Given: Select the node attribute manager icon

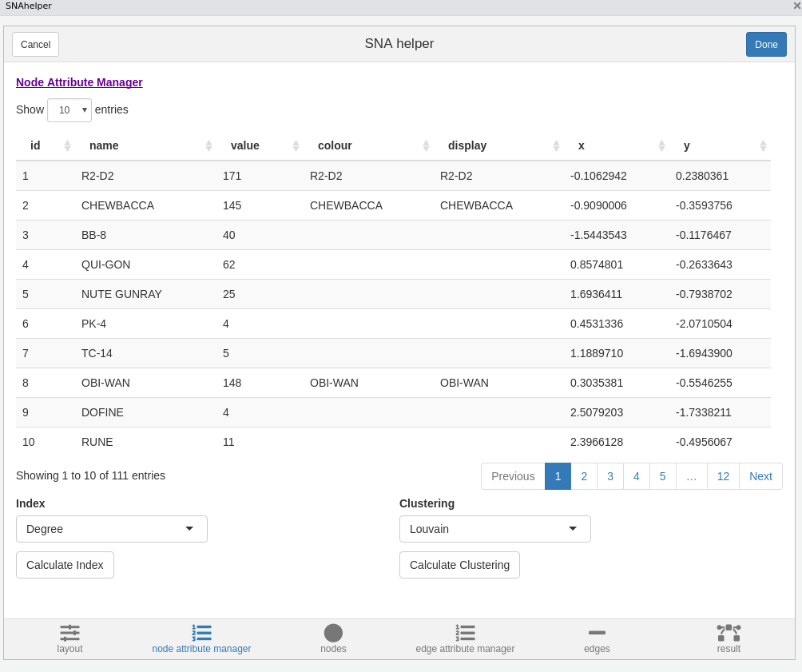Looking at the screenshot, I should tap(201, 633).
